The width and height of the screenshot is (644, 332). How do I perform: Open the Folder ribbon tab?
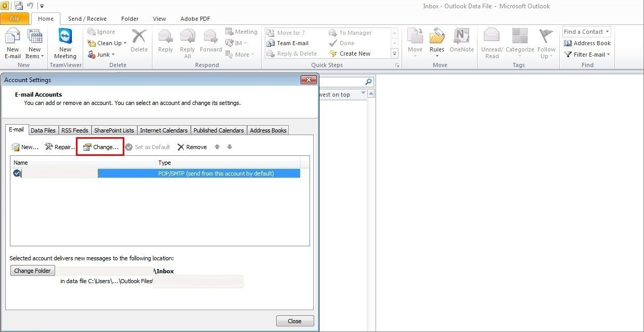point(130,19)
